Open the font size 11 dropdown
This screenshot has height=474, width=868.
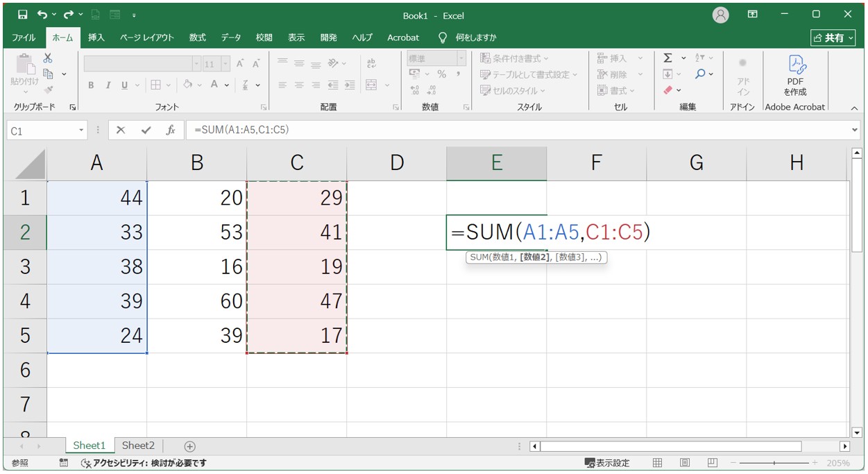(x=225, y=64)
